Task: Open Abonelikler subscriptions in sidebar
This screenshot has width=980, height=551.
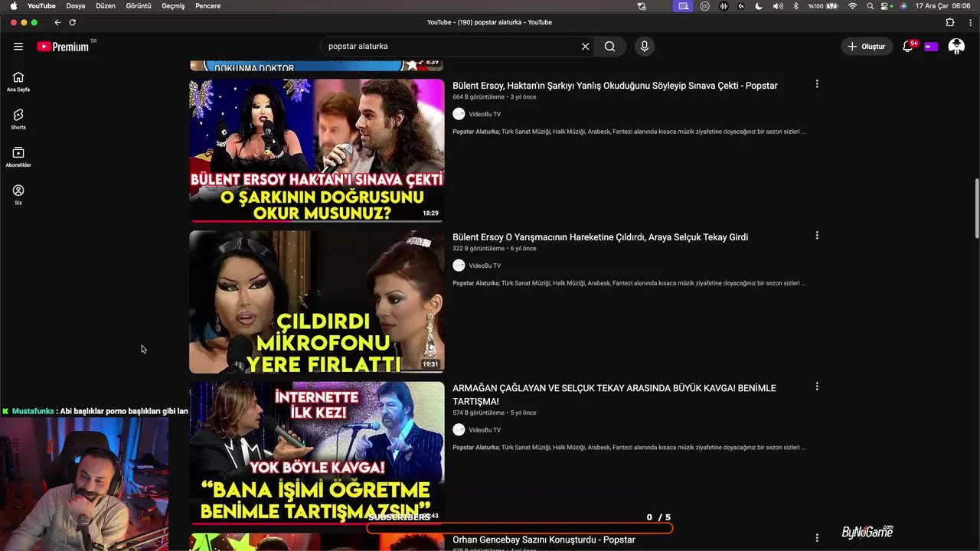Action: [x=18, y=157]
